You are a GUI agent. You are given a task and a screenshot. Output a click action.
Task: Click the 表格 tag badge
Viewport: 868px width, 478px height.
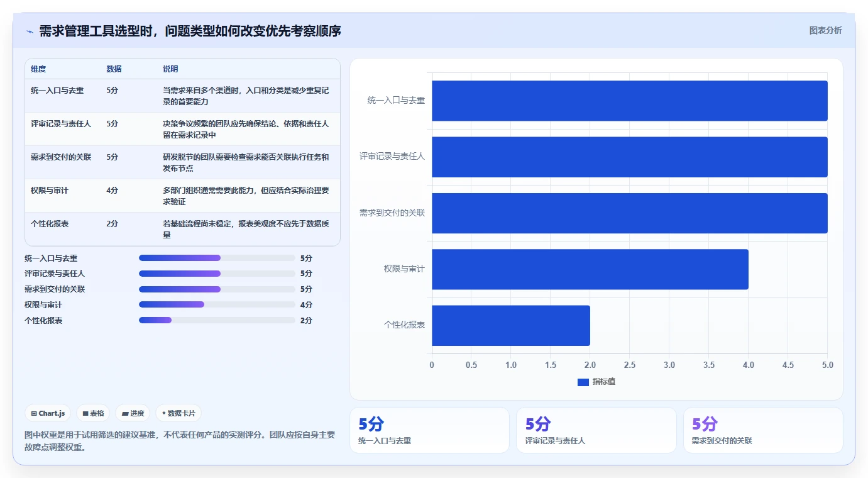tap(93, 413)
